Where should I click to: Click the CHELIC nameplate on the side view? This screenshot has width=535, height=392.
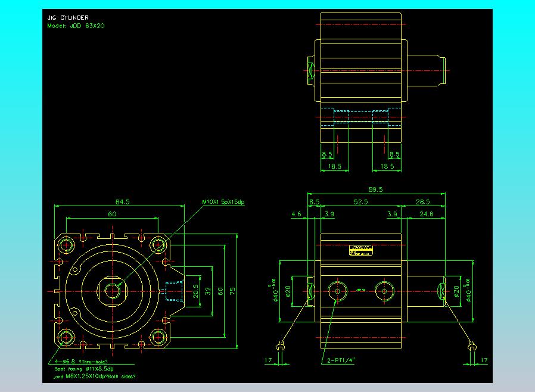click(x=362, y=250)
